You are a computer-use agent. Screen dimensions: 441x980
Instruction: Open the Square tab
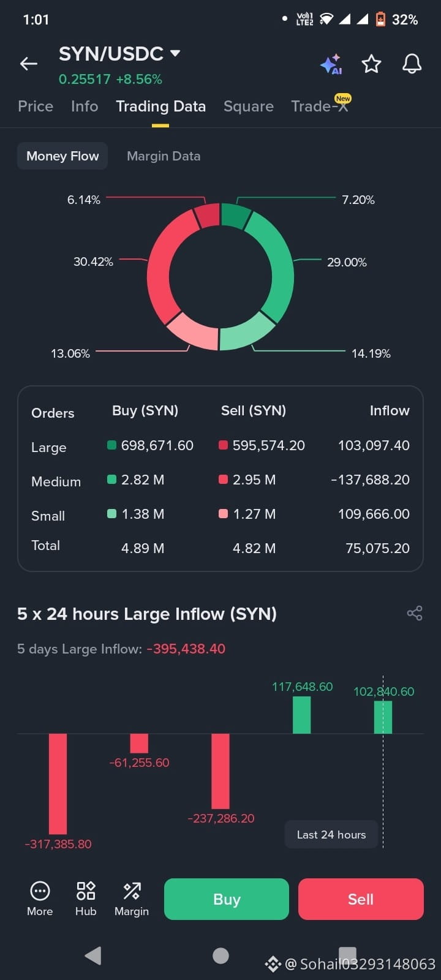(x=249, y=106)
